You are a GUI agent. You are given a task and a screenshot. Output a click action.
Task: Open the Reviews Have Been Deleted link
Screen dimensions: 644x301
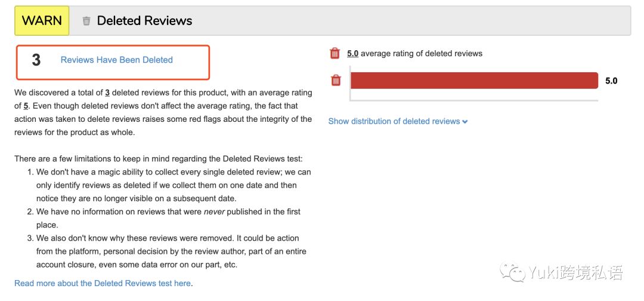[117, 60]
